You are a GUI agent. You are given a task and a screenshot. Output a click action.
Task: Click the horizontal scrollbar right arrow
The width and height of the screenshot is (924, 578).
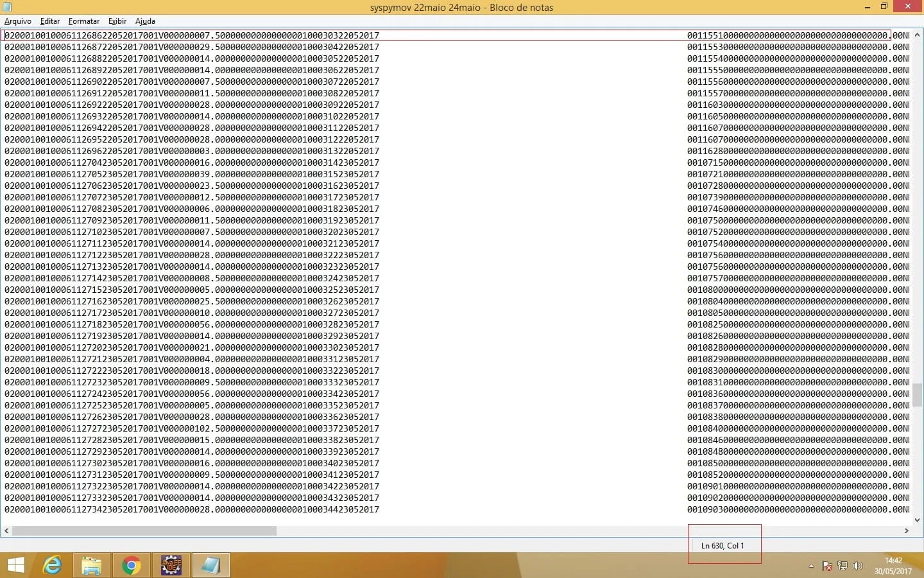click(906, 531)
